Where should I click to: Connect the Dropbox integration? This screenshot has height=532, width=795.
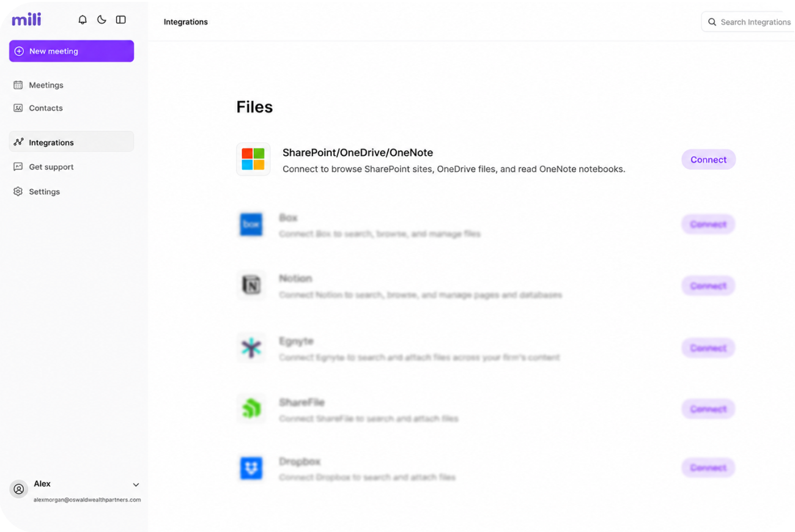tap(708, 468)
